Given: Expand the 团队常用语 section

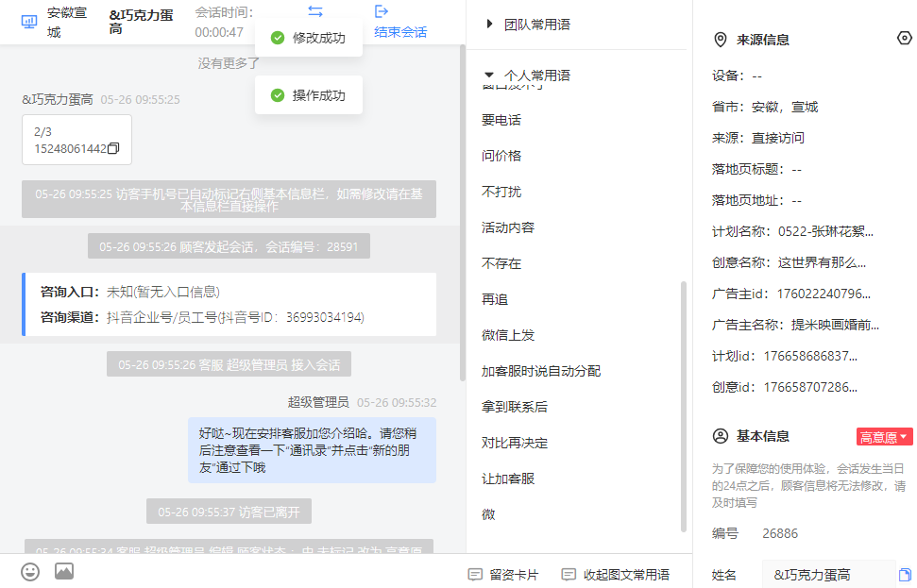Looking at the screenshot, I should [529, 25].
